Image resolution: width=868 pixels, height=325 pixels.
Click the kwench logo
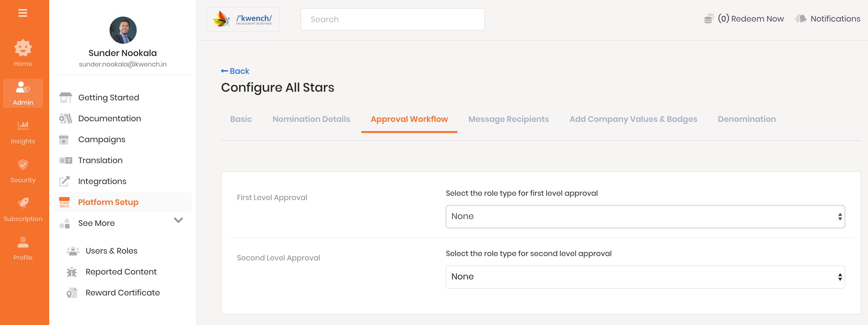[243, 19]
